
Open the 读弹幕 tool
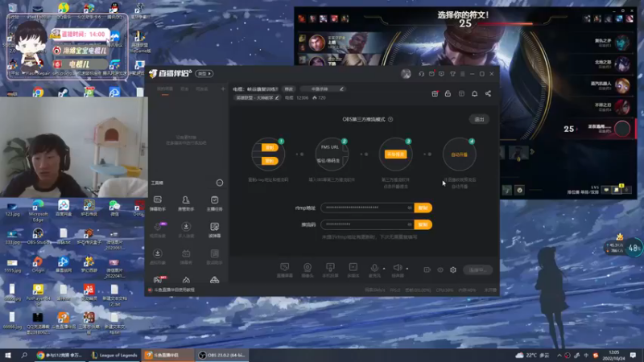coord(214,230)
